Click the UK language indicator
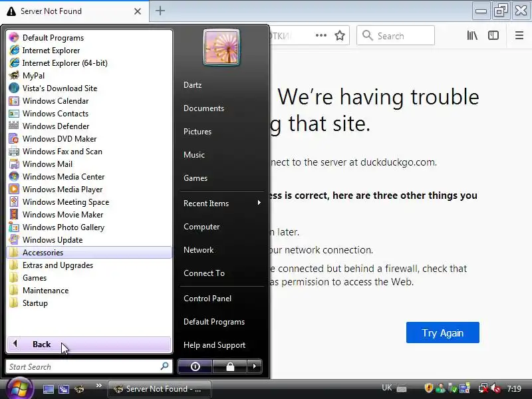 click(387, 388)
